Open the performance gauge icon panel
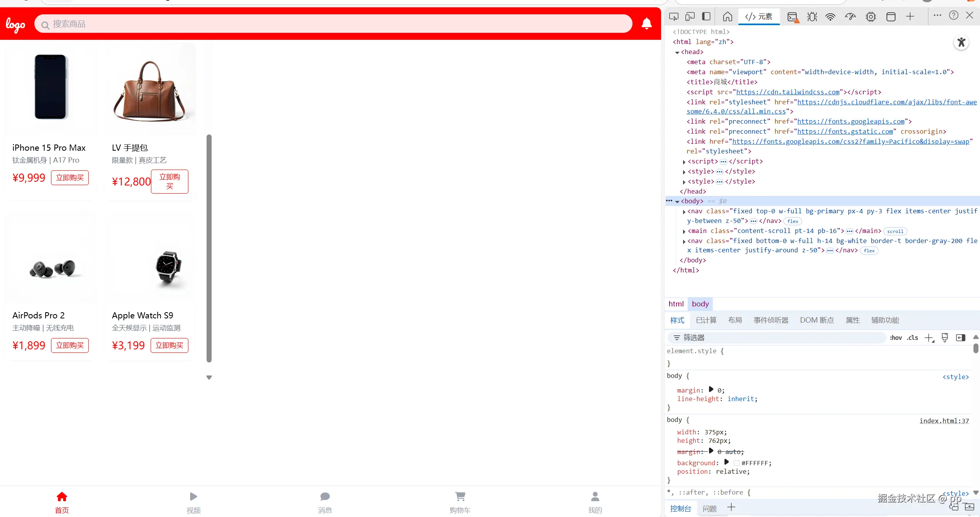Image resolution: width=980 pixels, height=517 pixels. (850, 17)
